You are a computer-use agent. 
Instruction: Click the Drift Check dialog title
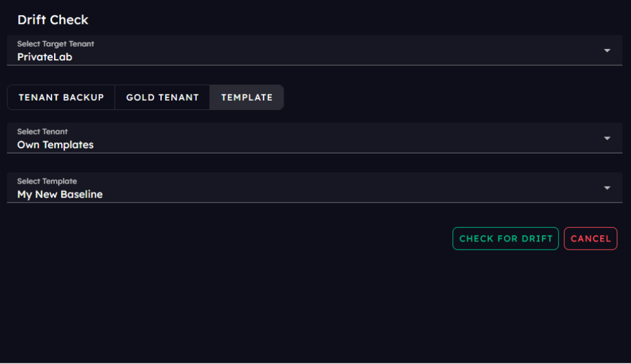point(53,19)
